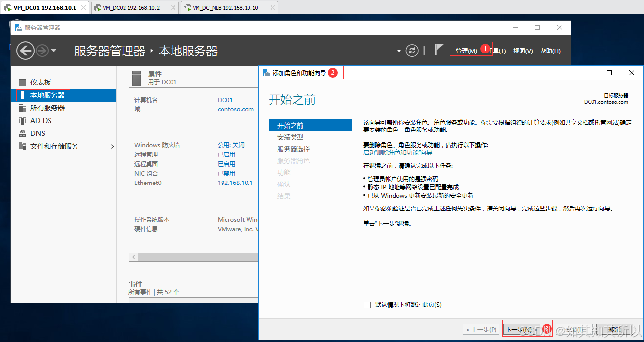This screenshot has width=644, height=342.
Task: Click the 下一步(N) button
Action: (521, 329)
